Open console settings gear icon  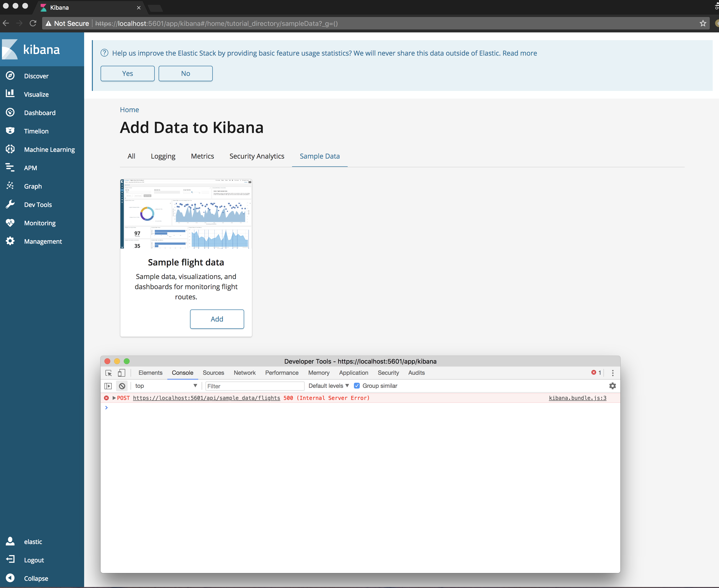[612, 386]
